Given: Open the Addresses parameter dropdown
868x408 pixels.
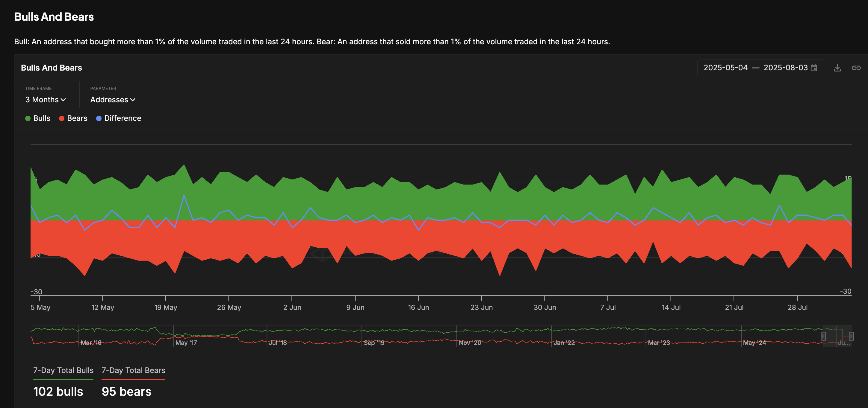Looking at the screenshot, I should coord(113,100).
